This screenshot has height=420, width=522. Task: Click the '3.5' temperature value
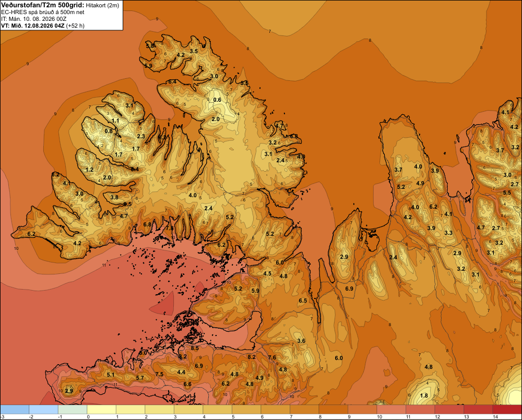(194, 51)
